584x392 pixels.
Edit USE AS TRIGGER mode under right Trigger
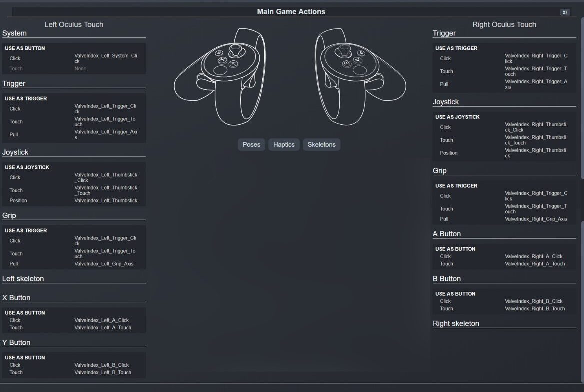coord(456,48)
